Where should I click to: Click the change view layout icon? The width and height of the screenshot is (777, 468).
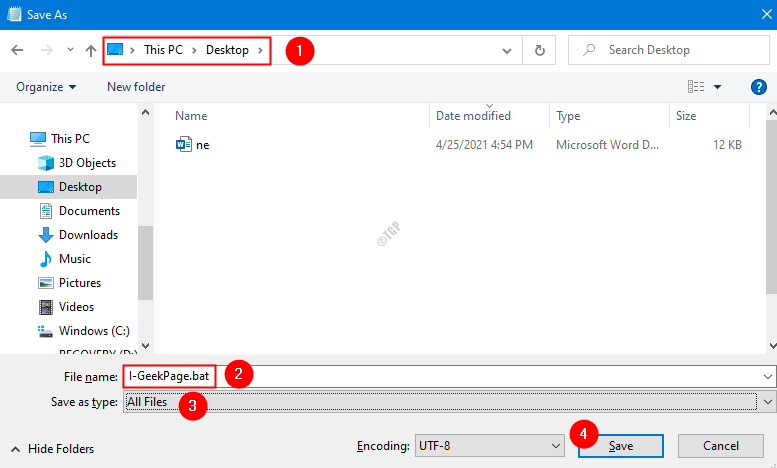pos(697,87)
